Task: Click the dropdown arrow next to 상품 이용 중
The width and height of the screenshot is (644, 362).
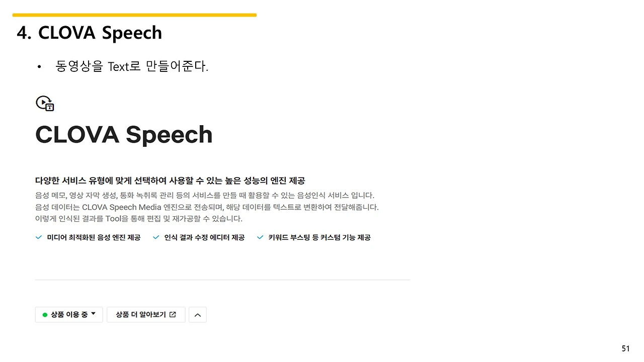Action: pyautogui.click(x=93, y=314)
